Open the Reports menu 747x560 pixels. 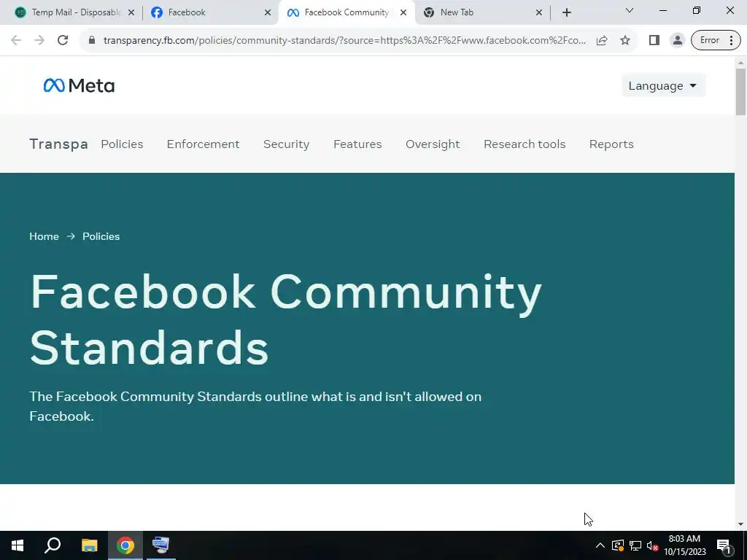[x=611, y=144]
